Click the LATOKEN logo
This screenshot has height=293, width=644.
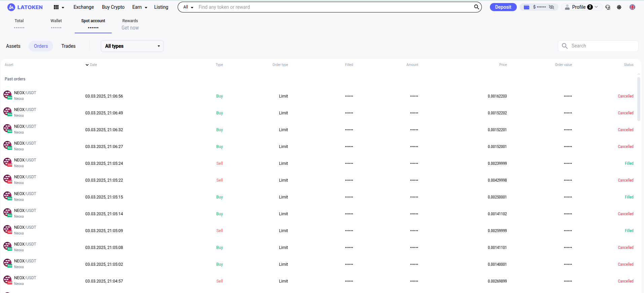tap(25, 7)
